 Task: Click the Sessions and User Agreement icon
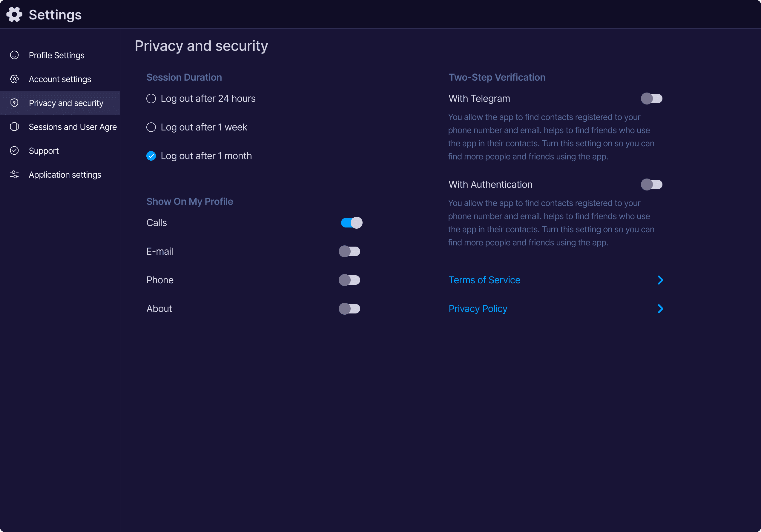[14, 127]
